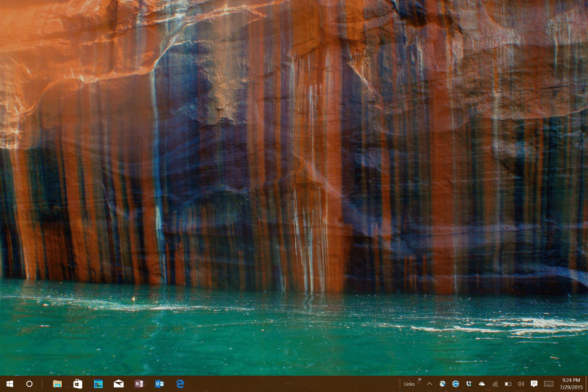The height and width of the screenshot is (392, 588).
Task: Open the Windows Start menu
Action: click(10, 384)
